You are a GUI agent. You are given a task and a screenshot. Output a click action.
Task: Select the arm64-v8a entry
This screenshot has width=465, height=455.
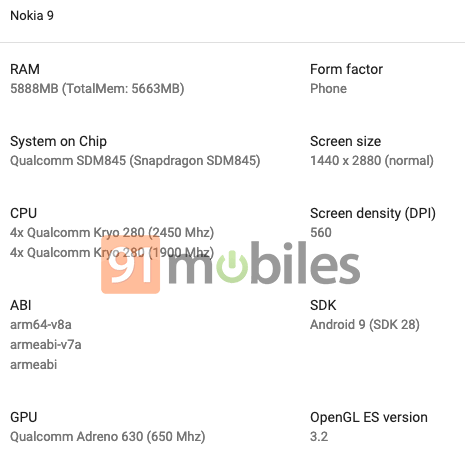(41, 325)
